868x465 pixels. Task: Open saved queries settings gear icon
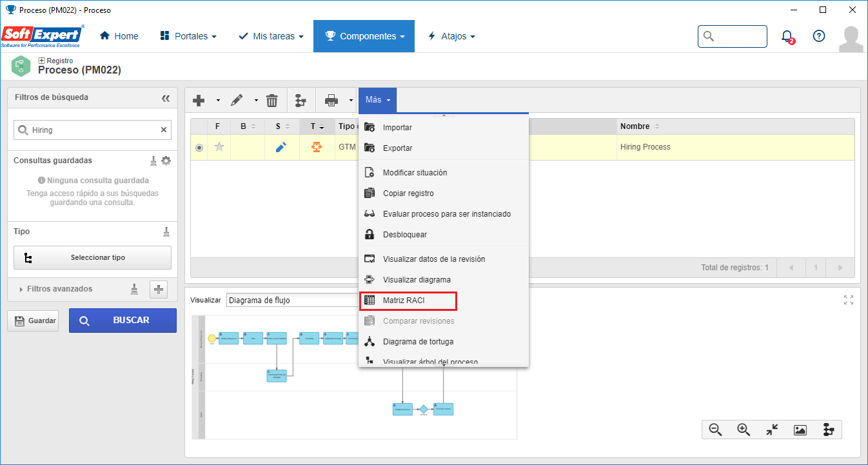[x=166, y=161]
